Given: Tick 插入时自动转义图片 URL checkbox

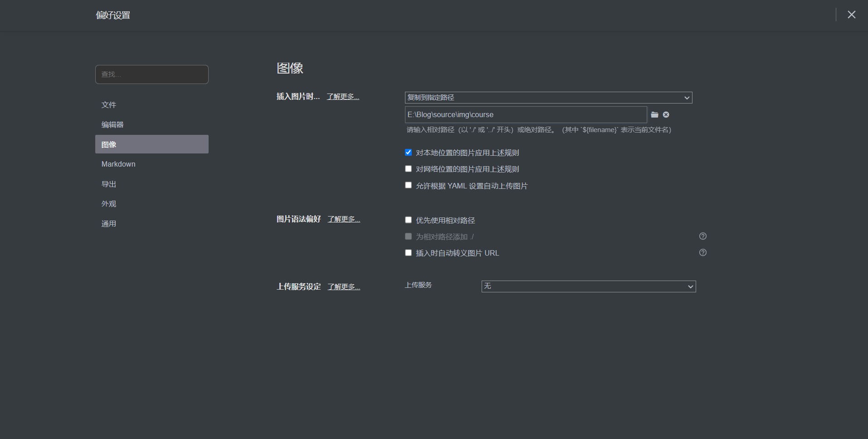Looking at the screenshot, I should coord(408,253).
